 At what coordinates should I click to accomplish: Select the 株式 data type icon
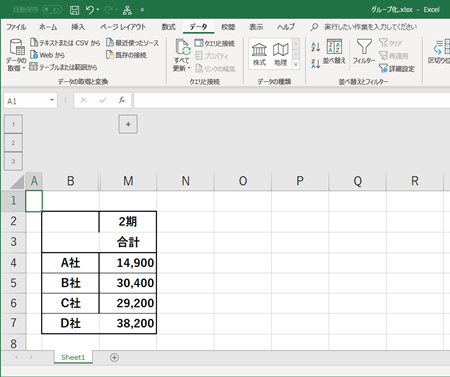(259, 54)
